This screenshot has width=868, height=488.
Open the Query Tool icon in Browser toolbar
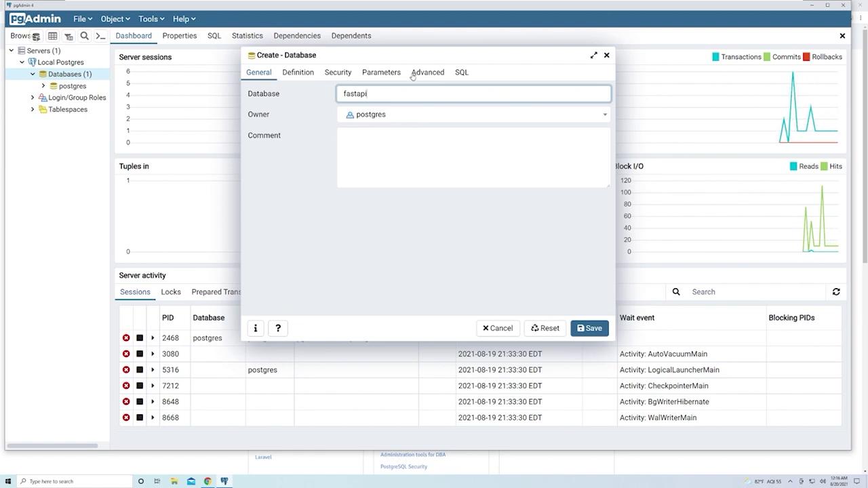tap(36, 36)
